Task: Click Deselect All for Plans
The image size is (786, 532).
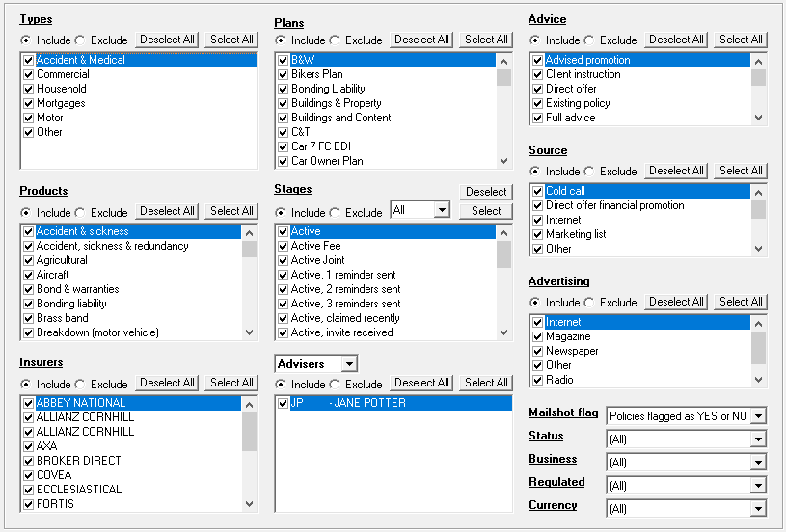Action: [421, 40]
